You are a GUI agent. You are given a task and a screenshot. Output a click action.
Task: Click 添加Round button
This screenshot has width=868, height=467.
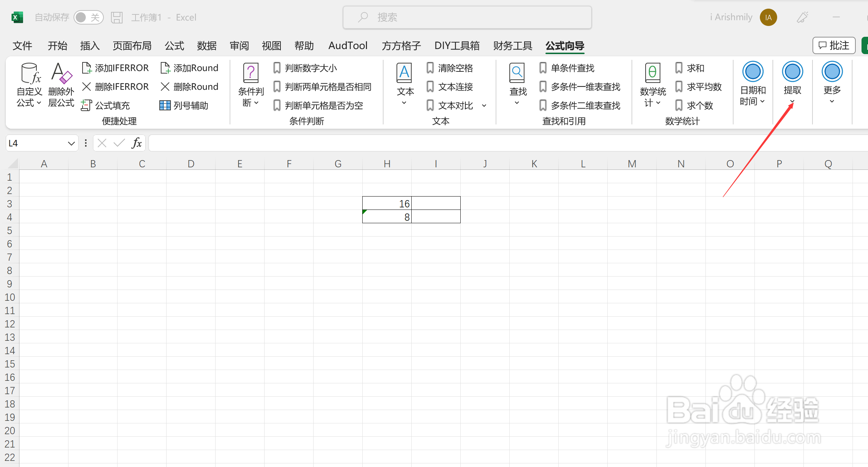[190, 68]
